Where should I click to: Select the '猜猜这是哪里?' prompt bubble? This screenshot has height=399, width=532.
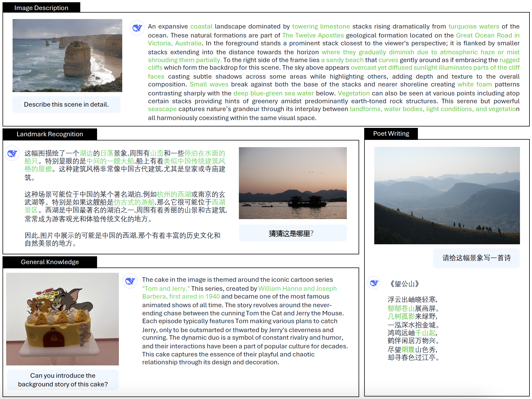[x=293, y=233]
